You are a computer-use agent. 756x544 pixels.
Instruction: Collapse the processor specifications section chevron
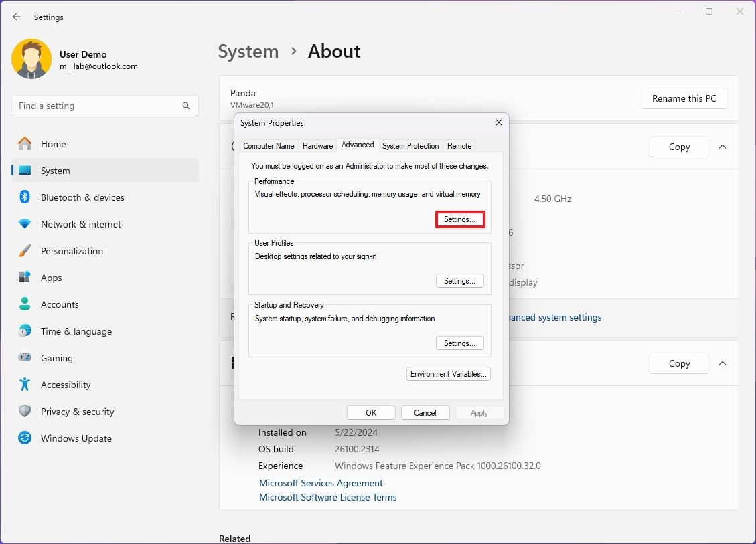722,147
